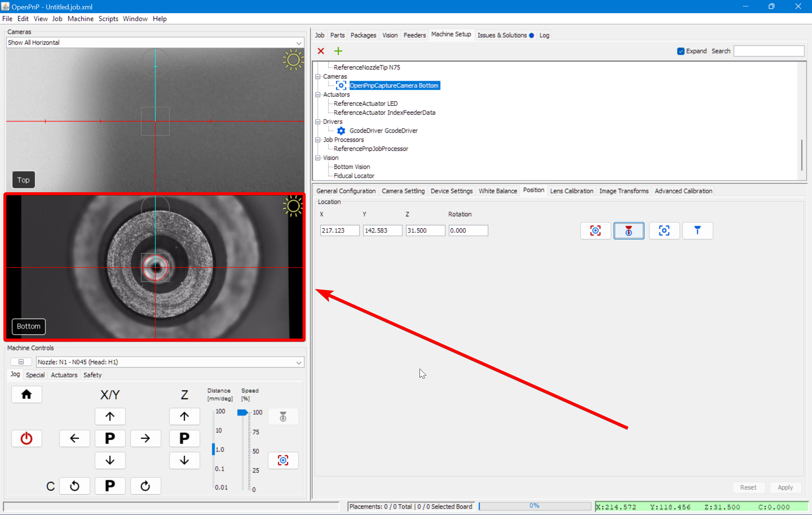Open the Show All Horizontal cameras dropdown
812x515 pixels.
[298, 43]
